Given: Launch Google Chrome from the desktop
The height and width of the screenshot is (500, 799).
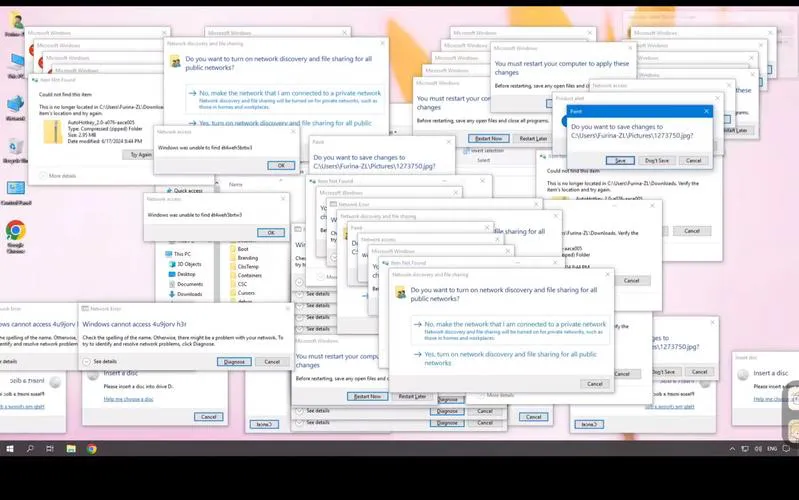Looking at the screenshot, I should coord(16,236).
